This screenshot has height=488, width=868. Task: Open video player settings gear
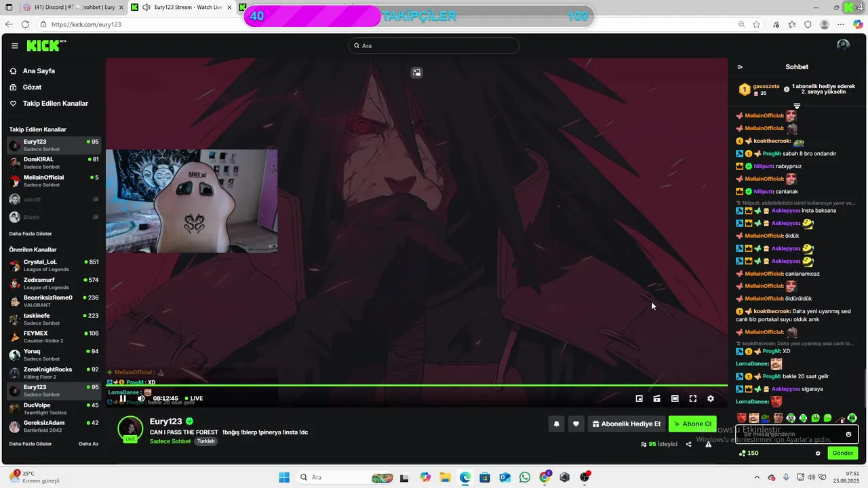click(x=711, y=399)
